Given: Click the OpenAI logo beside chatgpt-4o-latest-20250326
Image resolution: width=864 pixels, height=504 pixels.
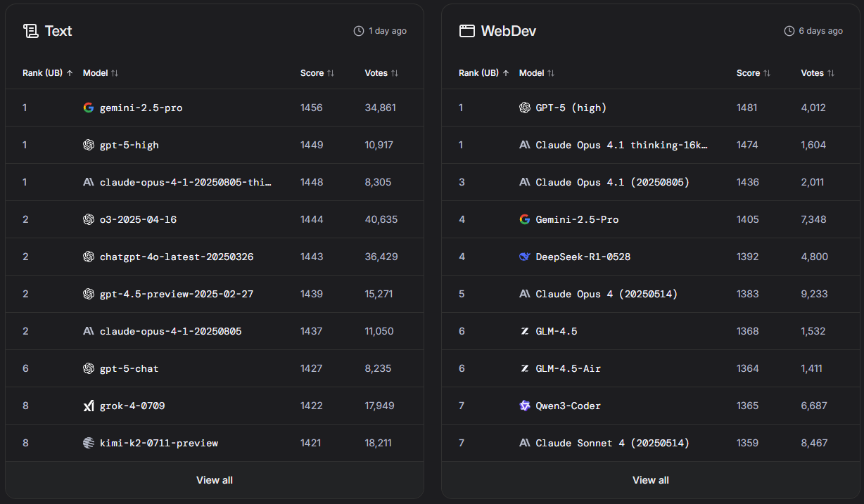Looking at the screenshot, I should point(89,257).
